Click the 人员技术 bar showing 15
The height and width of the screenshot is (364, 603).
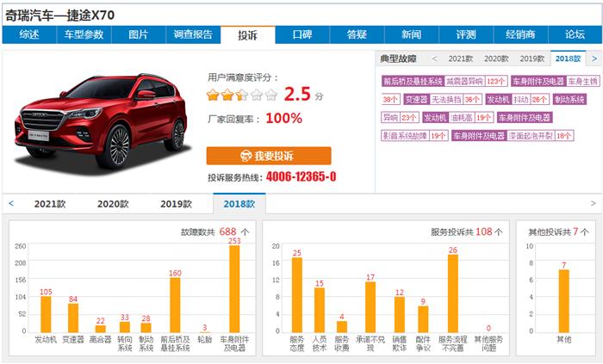320,311
